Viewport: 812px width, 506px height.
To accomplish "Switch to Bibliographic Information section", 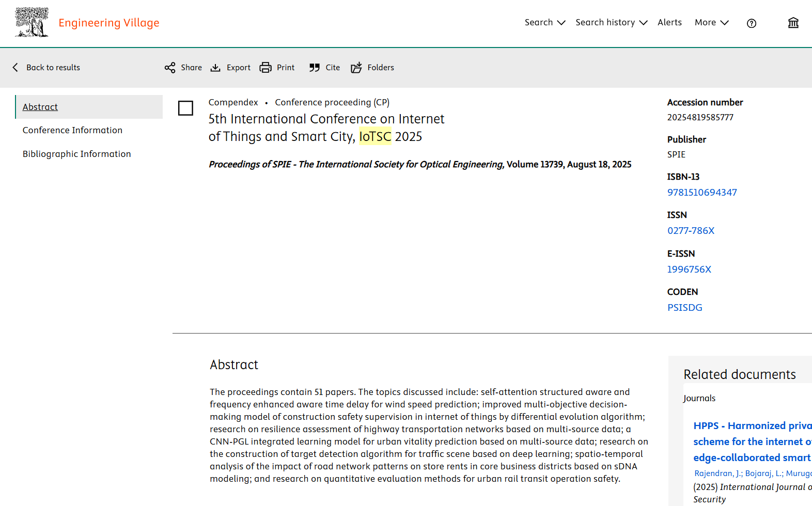I will [x=76, y=154].
